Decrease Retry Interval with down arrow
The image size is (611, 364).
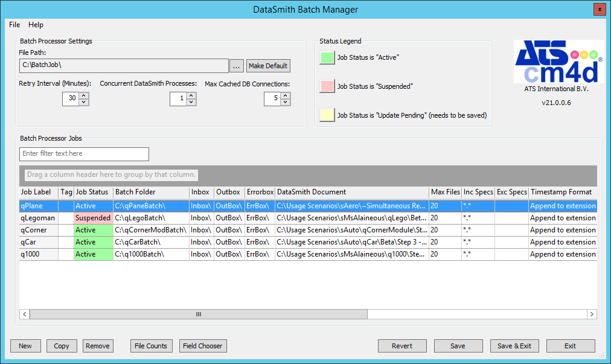click(83, 102)
